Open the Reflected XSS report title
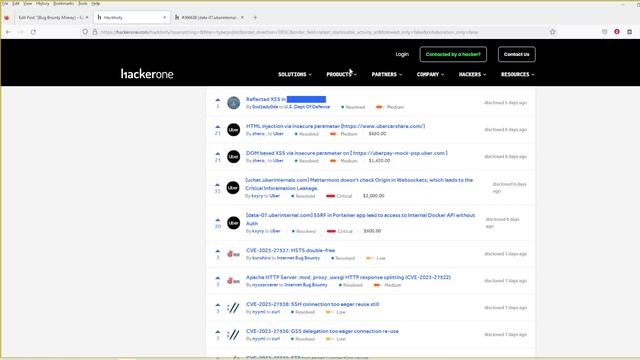640x360 pixels. tap(286, 99)
